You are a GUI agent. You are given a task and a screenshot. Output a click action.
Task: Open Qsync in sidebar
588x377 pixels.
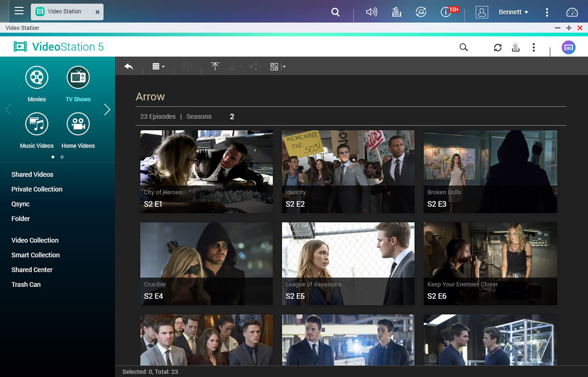pyautogui.click(x=20, y=204)
